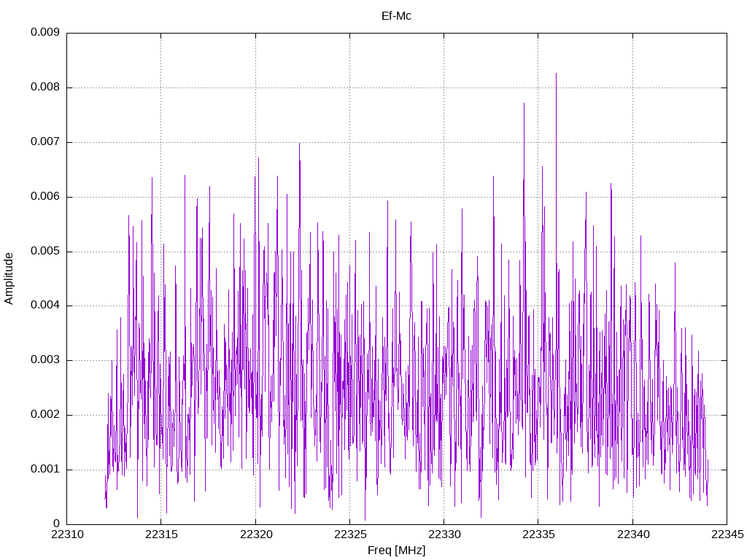This screenshot has width=747, height=560.
Task: Select the y-axis tick value 0.009
Action: point(45,32)
